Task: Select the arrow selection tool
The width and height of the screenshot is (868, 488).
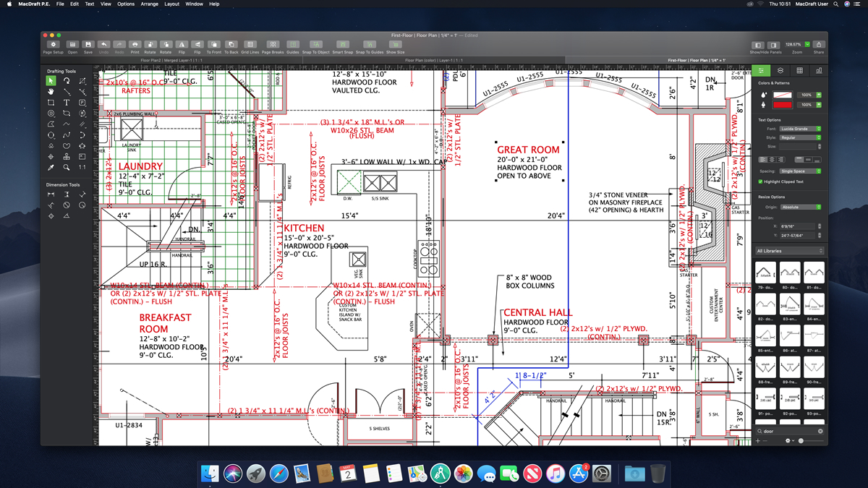Action: [51, 82]
